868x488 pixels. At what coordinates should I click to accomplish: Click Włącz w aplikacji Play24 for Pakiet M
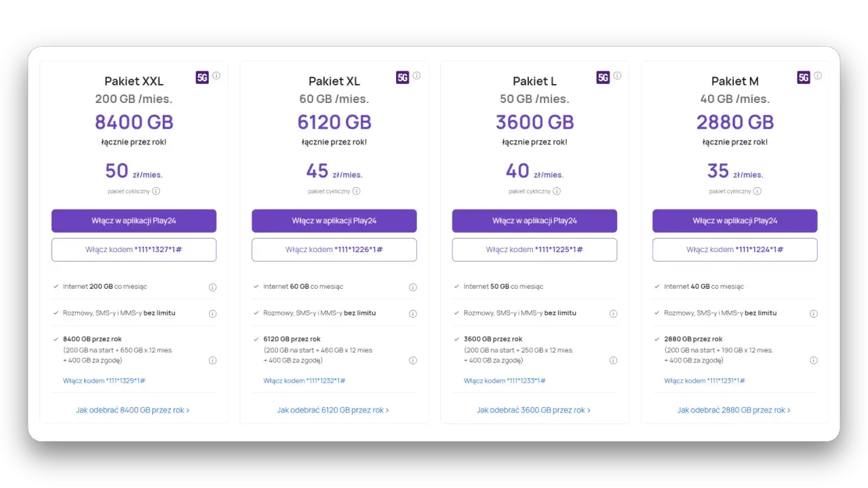pyautogui.click(x=735, y=221)
